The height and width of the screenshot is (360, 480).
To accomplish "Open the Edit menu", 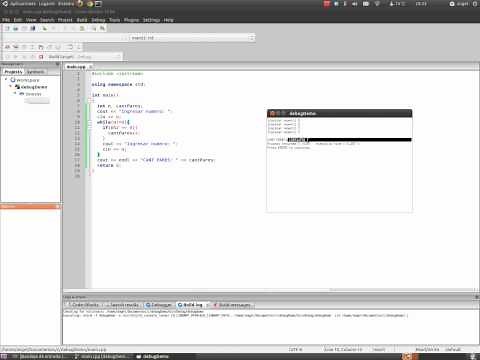I will pos(18,20).
